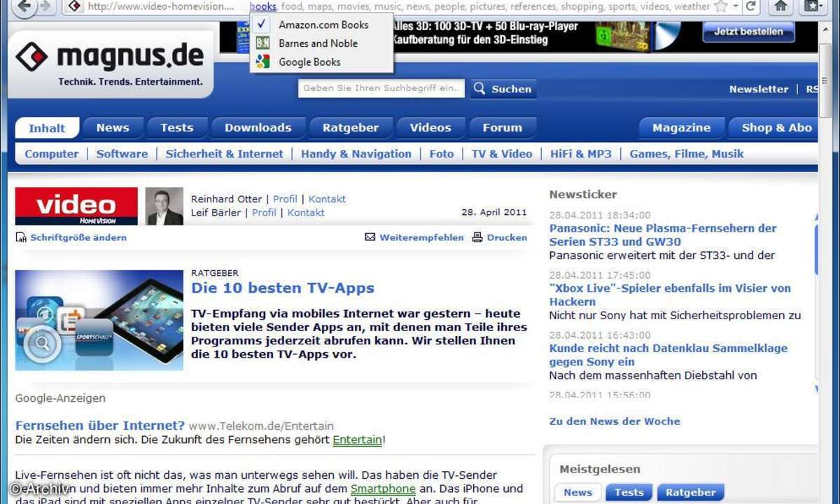Click the video HomeVision logo
Viewport: 840px width, 504px height.
(76, 206)
